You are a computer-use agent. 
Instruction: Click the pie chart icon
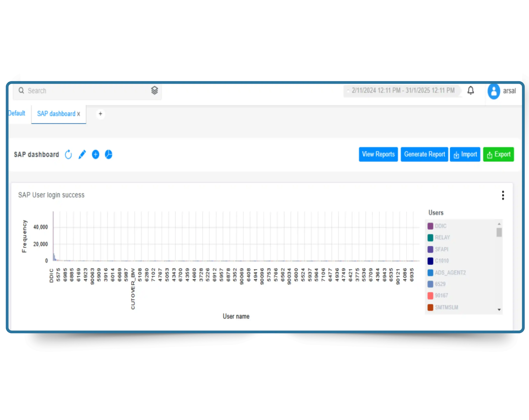click(x=108, y=155)
